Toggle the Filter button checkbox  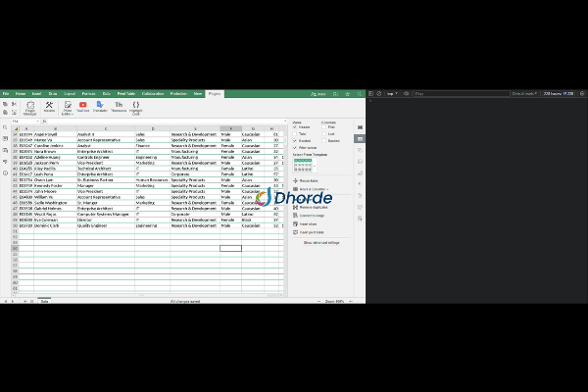pyautogui.click(x=295, y=147)
